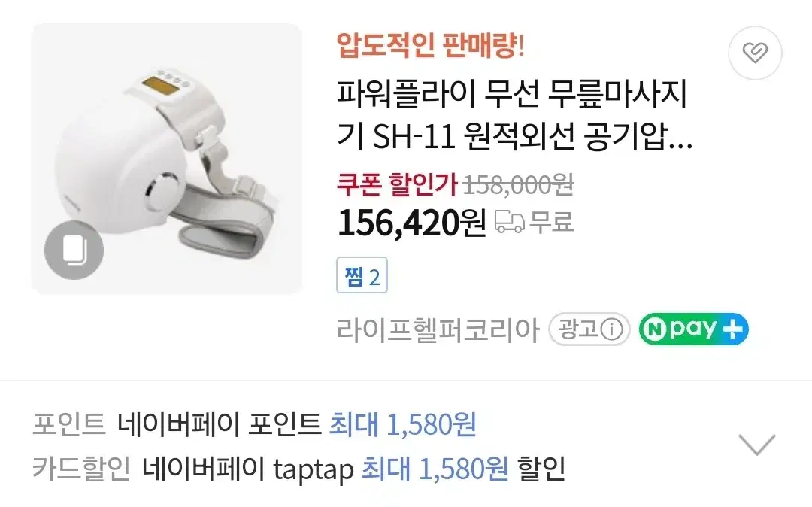
Task: Open the 파워플라이 무선 무릎마사지기 product title
Action: point(515,116)
